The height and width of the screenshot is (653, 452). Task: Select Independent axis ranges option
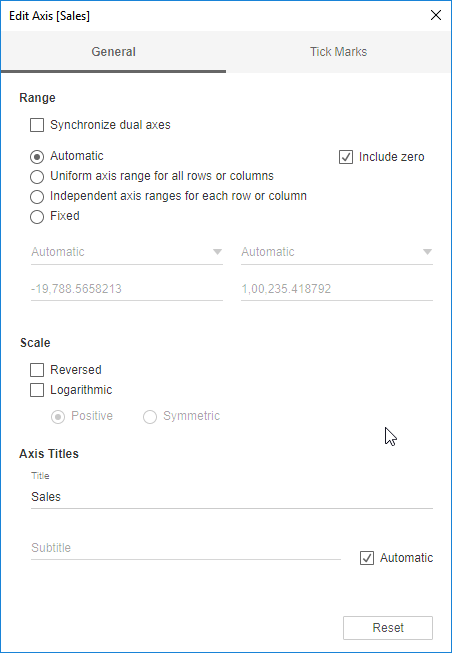[37, 197]
